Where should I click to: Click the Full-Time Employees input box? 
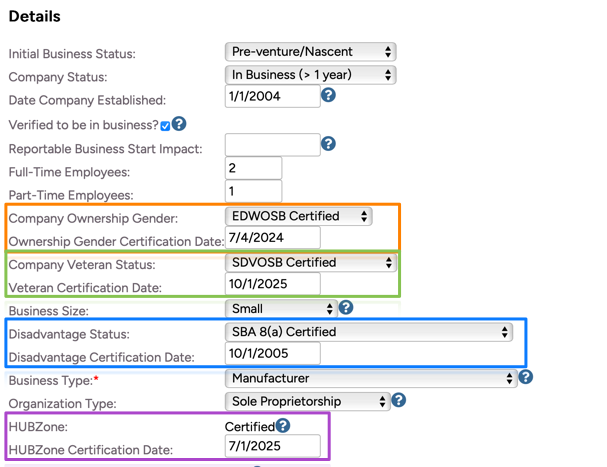tap(253, 168)
